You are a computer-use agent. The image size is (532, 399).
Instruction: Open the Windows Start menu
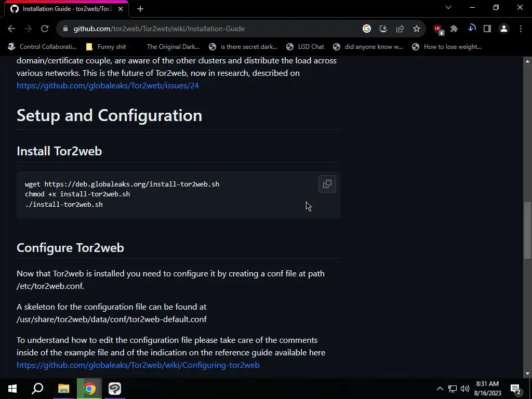coord(12,389)
